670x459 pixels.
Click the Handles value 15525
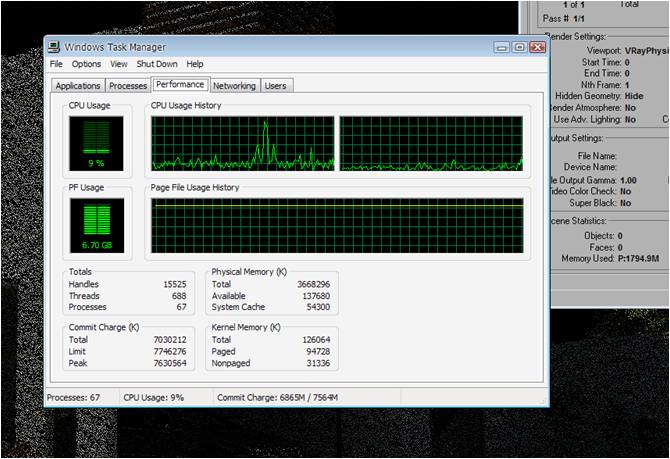(175, 284)
